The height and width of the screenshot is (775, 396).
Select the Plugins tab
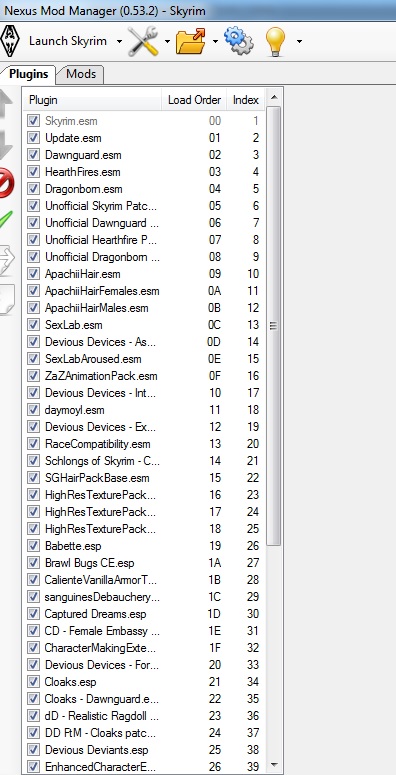click(x=29, y=74)
